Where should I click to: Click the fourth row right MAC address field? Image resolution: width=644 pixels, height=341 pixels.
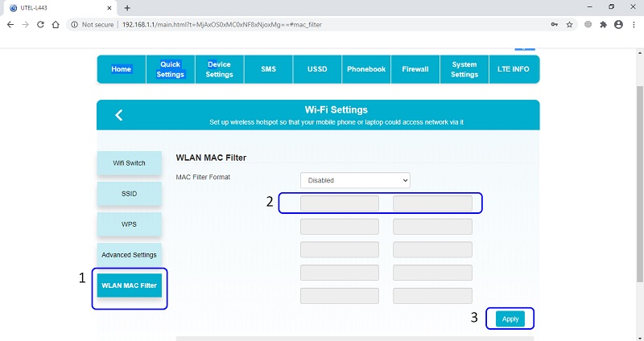[432, 273]
